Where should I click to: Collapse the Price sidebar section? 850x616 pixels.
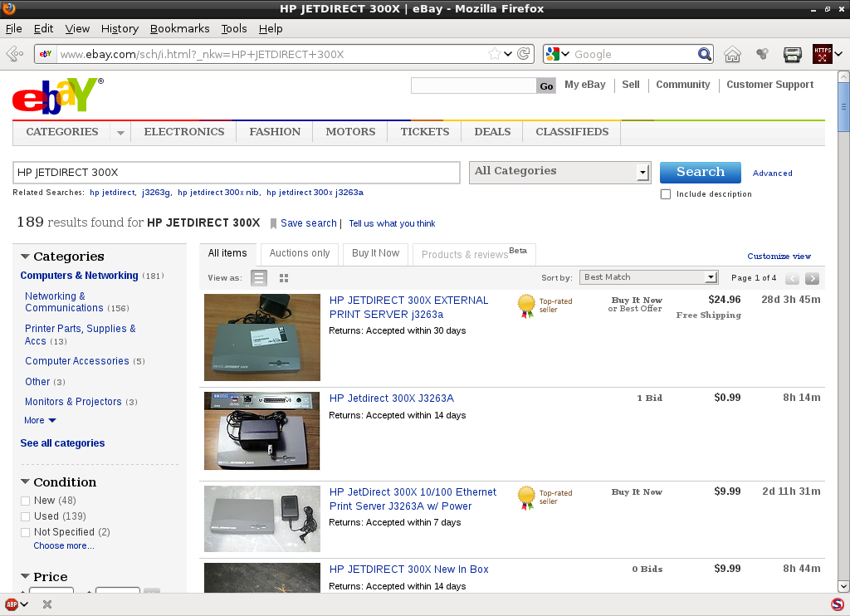(x=25, y=576)
